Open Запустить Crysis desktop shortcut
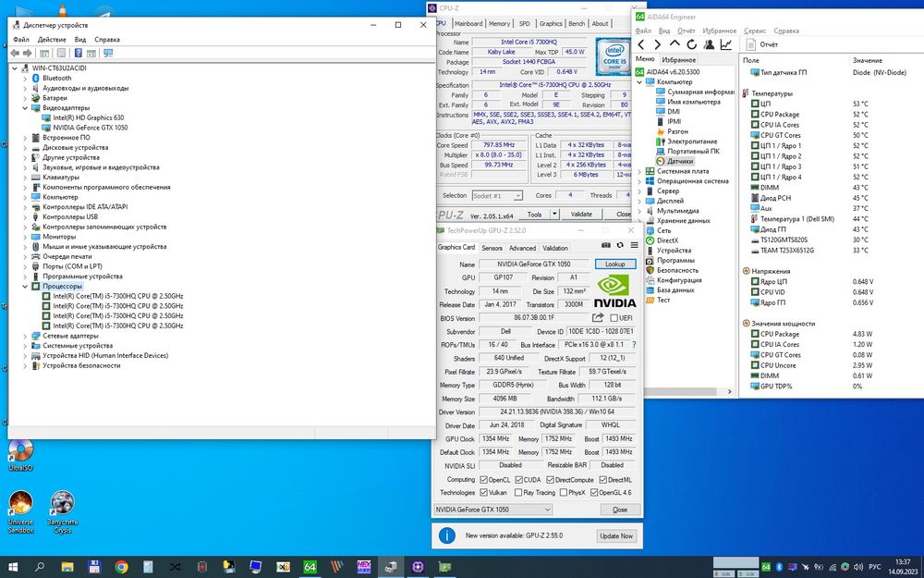Screen dimensions: 924x578 tap(63, 512)
